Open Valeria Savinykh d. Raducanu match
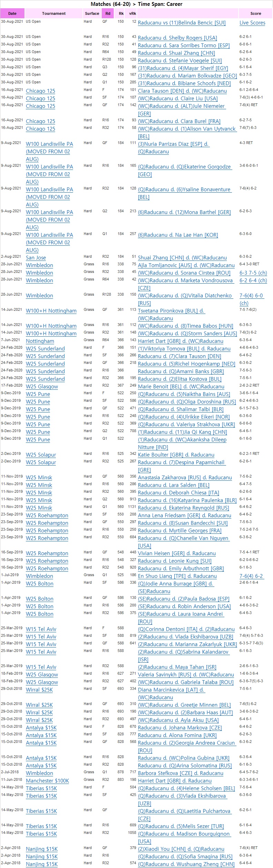Viewport: 273px width, 868px height. pyautogui.click(x=186, y=675)
